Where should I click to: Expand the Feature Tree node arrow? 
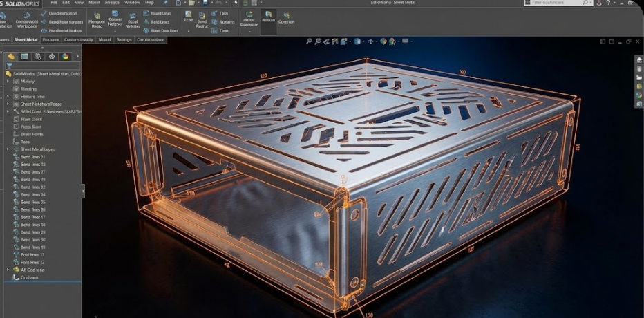[8, 96]
